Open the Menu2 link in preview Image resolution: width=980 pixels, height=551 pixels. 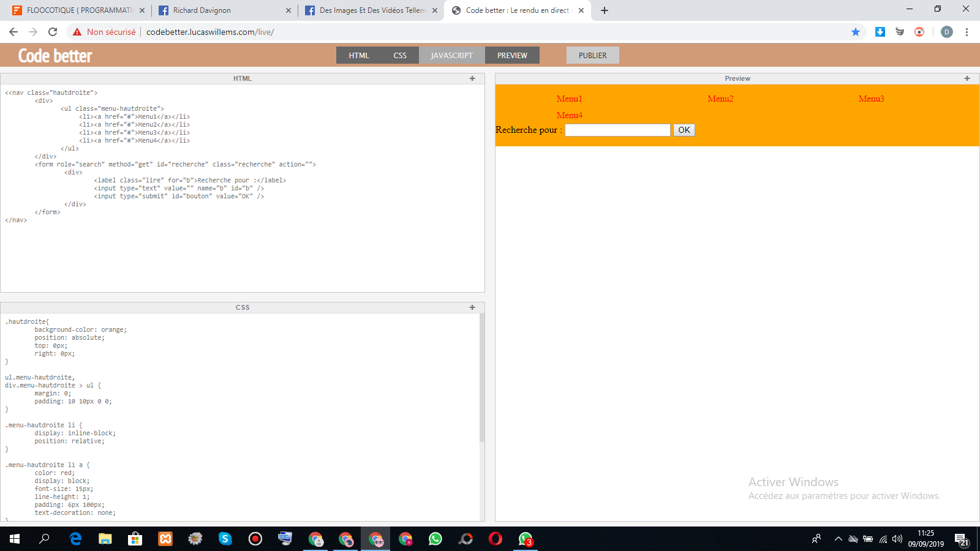click(720, 99)
